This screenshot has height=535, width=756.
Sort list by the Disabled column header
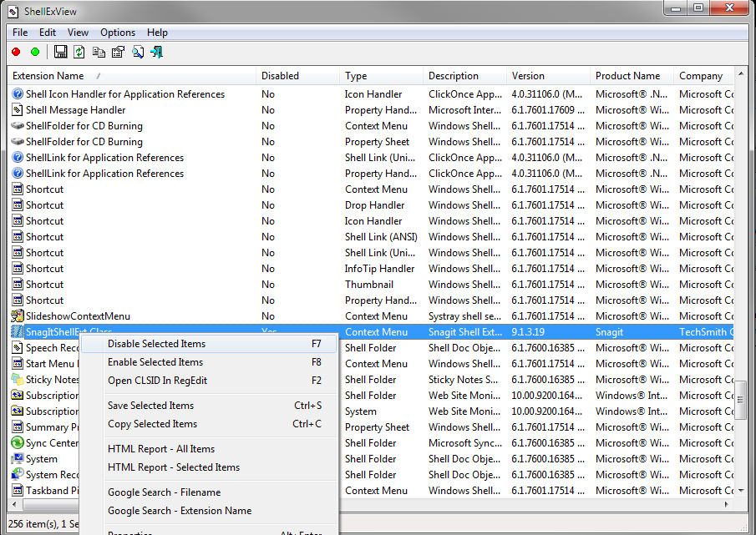pos(280,76)
